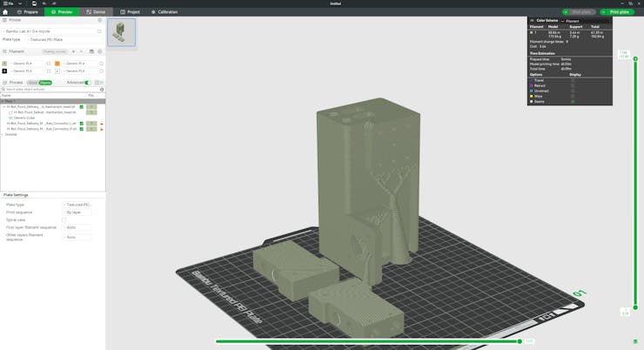Open the Calibration tab
Viewport: 644px width, 350px height.
[164, 12]
